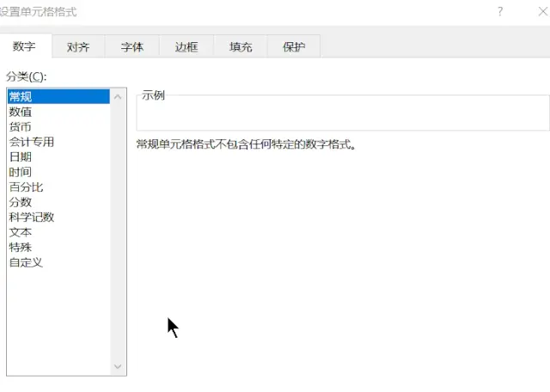Switch to the 对齐 tab
The width and height of the screenshot is (550, 392).
[78, 46]
